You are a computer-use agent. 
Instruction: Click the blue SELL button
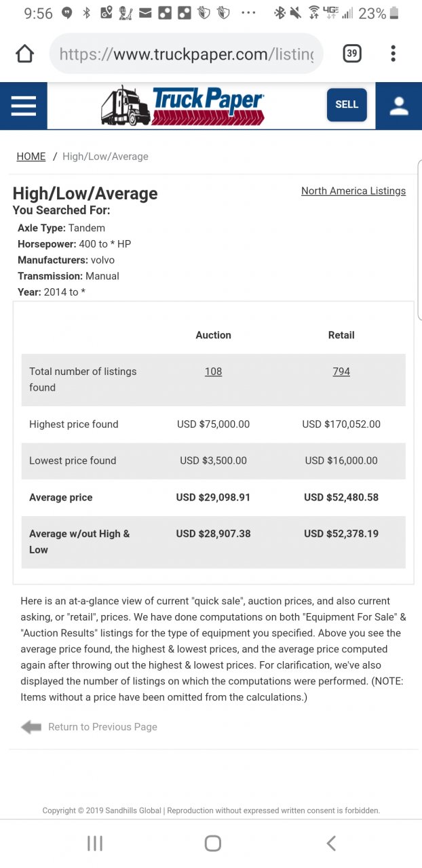tap(347, 105)
